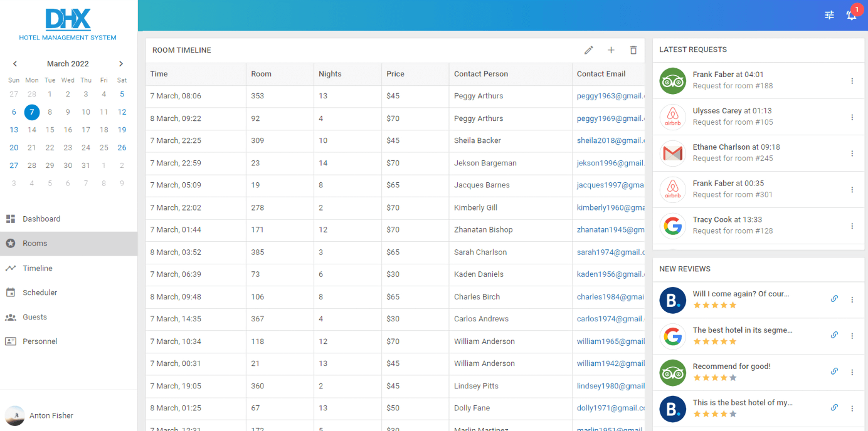The width and height of the screenshot is (868, 431).
Task: Open notifications via the bell icon
Action: (851, 15)
